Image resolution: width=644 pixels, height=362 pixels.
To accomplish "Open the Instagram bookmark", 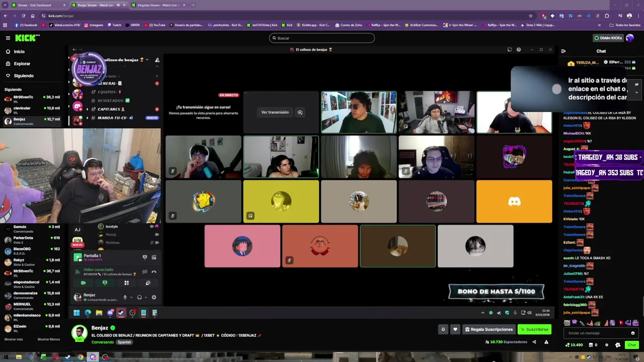I will click(94, 25).
